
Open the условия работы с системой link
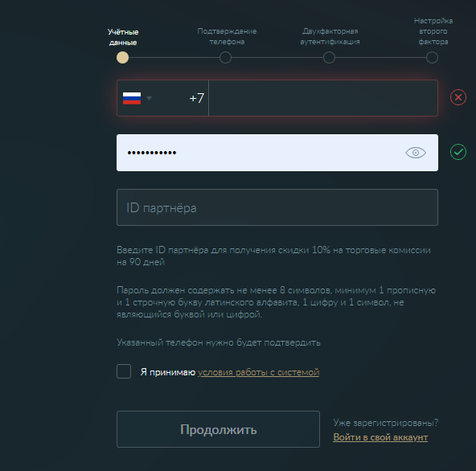pyautogui.click(x=258, y=372)
